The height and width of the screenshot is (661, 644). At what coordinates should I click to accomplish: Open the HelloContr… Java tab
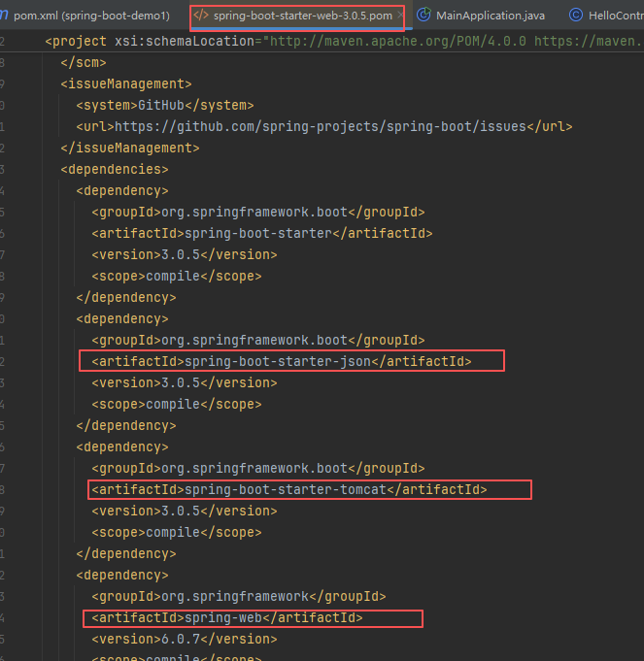(616, 17)
